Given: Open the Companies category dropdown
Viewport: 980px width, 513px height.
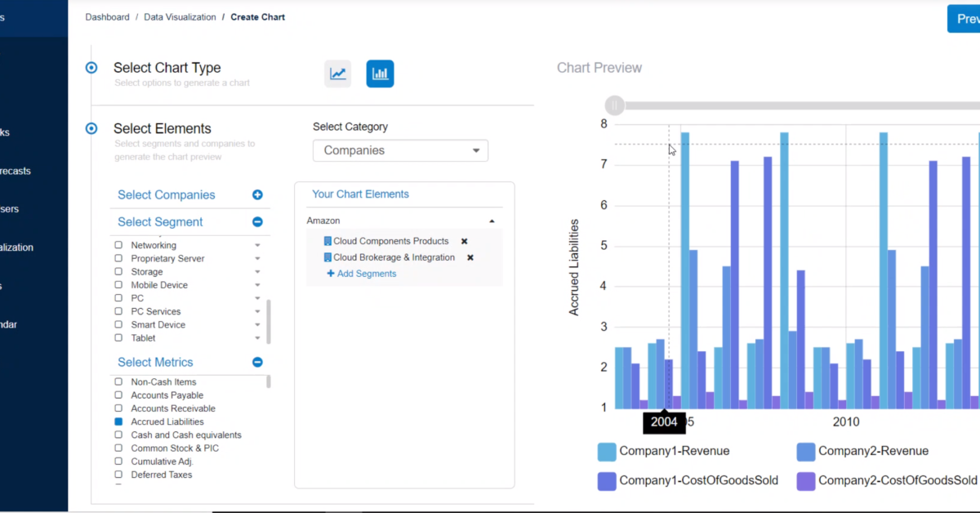Looking at the screenshot, I should tap(400, 150).
